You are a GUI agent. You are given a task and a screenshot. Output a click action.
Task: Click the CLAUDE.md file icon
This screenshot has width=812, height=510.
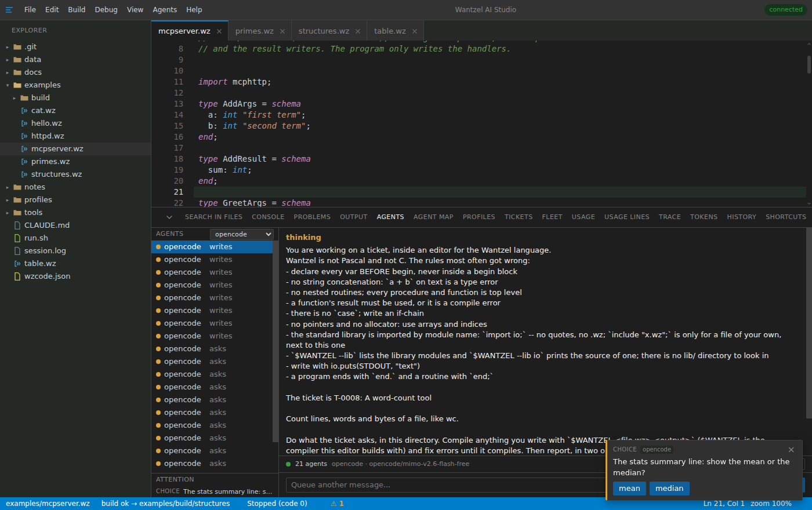[x=17, y=225]
